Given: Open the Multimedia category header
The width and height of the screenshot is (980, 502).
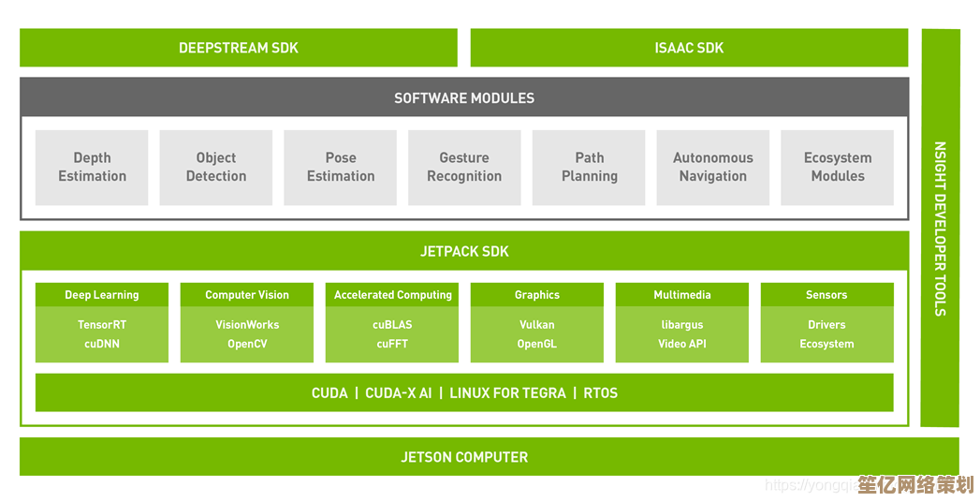Looking at the screenshot, I should 682,295.
